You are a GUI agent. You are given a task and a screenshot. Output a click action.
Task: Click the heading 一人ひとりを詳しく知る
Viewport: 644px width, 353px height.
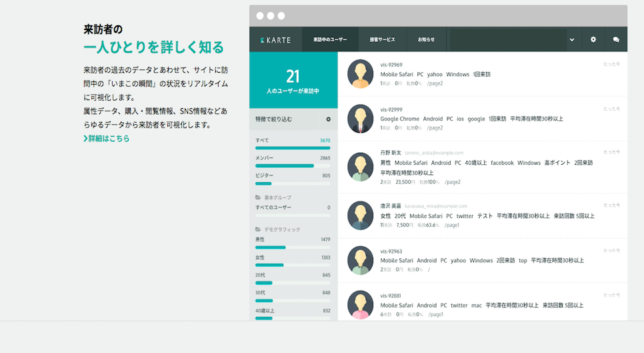[x=153, y=47]
